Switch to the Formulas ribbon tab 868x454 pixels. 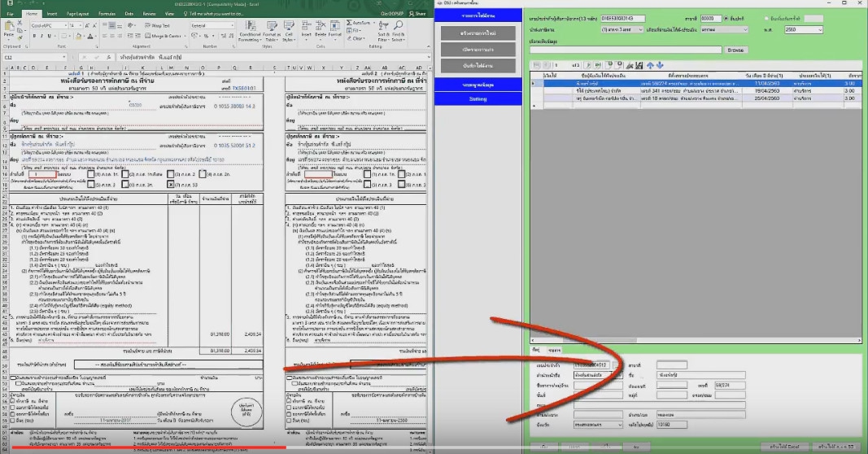click(x=107, y=14)
